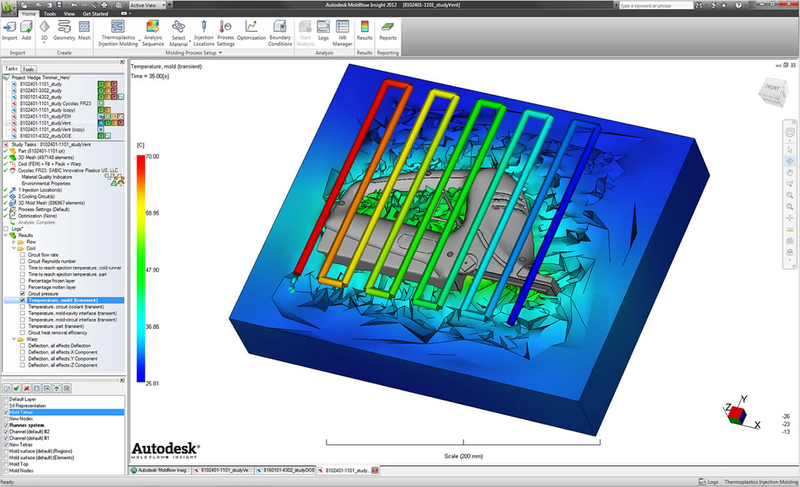Open Reports from the ribbon

click(388, 31)
